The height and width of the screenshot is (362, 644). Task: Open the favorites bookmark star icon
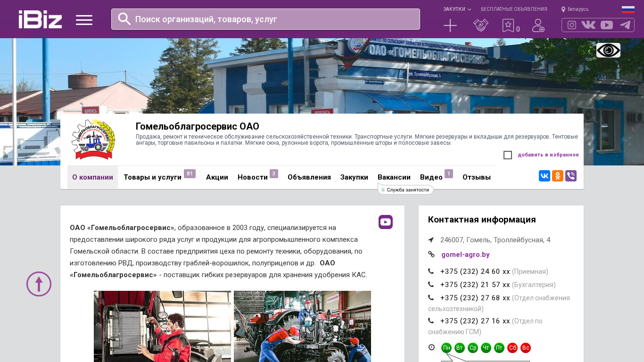coord(508,25)
